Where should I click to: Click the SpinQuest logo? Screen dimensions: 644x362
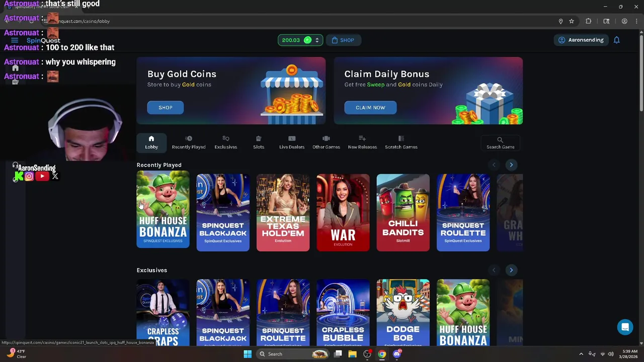click(43, 40)
